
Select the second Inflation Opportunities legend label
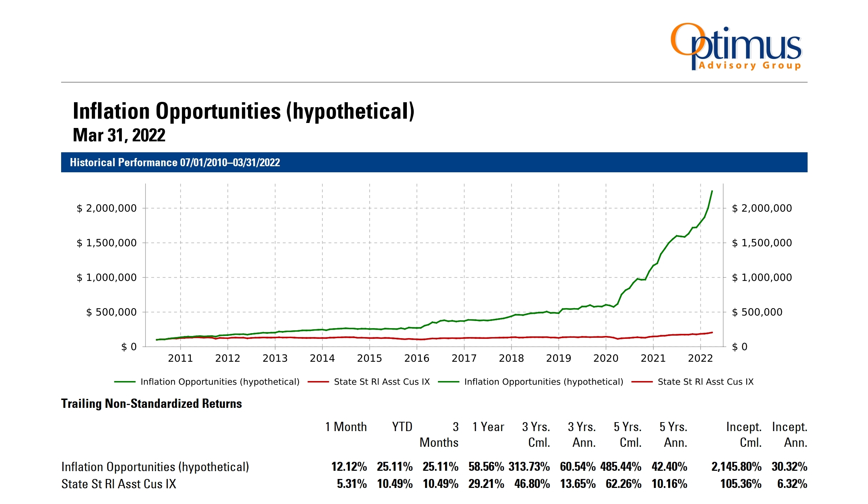[x=543, y=382]
